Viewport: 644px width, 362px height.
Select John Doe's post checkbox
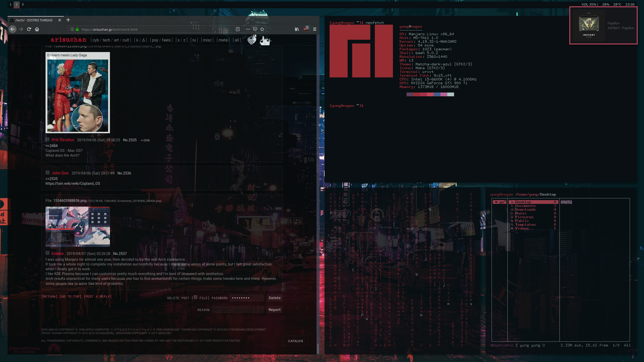48,173
